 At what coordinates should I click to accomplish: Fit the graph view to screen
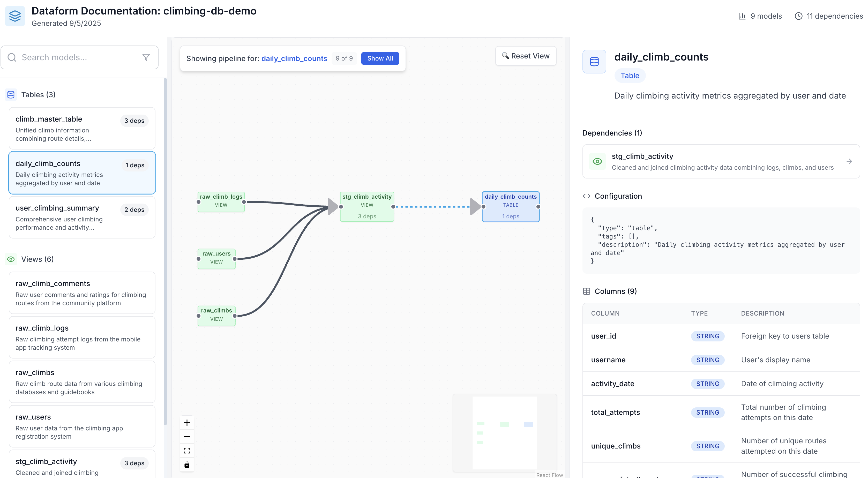(187, 451)
